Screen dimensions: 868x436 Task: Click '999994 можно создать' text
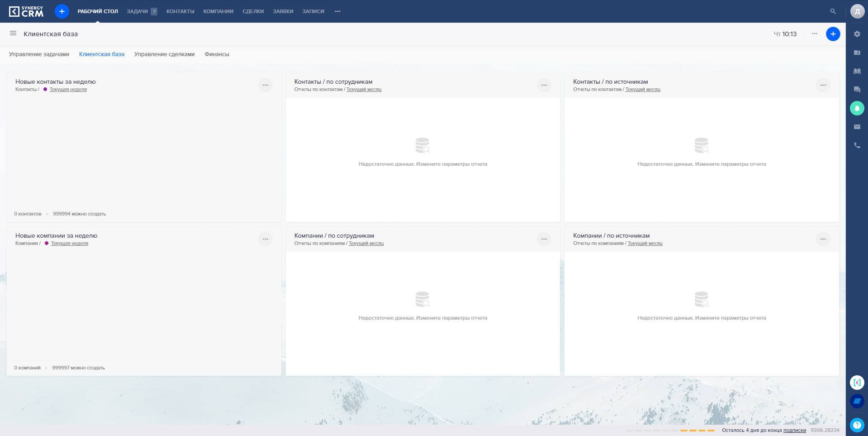point(79,214)
